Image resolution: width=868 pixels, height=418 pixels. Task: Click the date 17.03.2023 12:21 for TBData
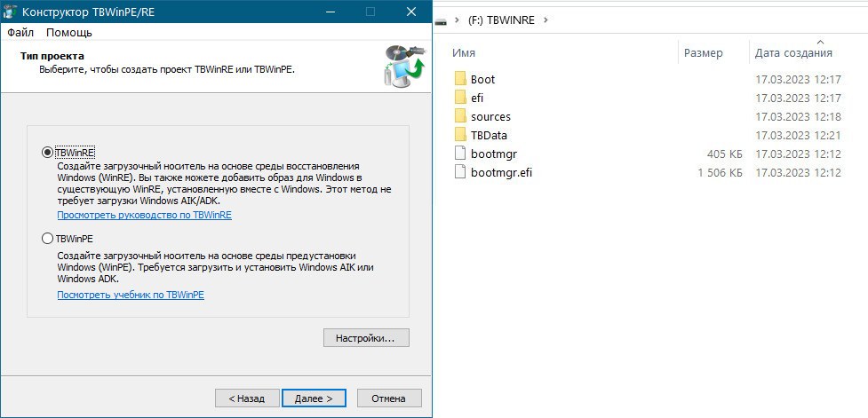pos(798,136)
